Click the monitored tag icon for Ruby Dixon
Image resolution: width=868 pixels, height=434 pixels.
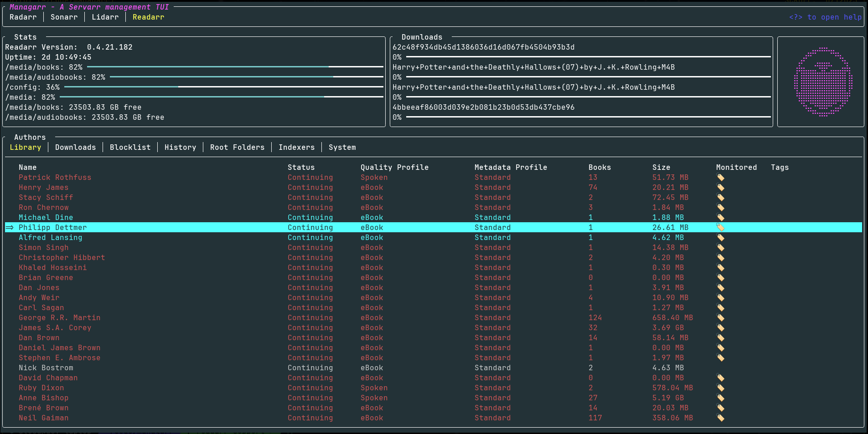tap(720, 388)
